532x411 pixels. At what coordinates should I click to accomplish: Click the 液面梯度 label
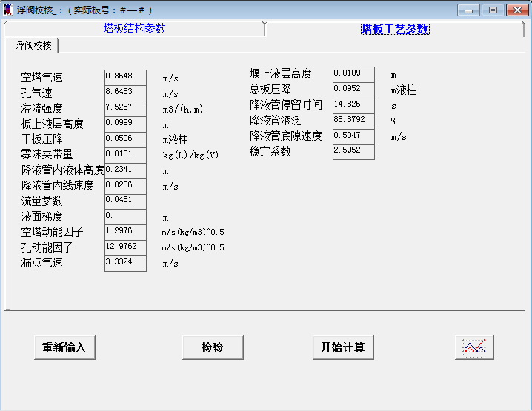coord(41,216)
